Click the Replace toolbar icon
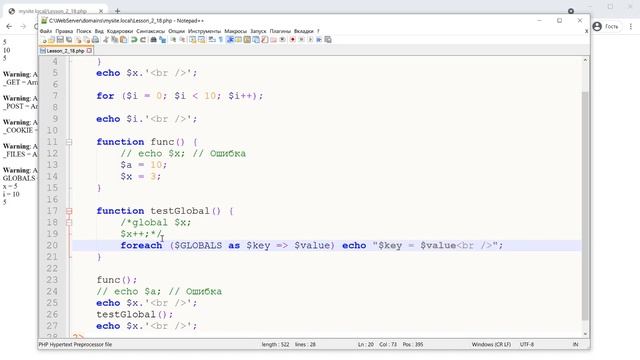 click(x=162, y=40)
